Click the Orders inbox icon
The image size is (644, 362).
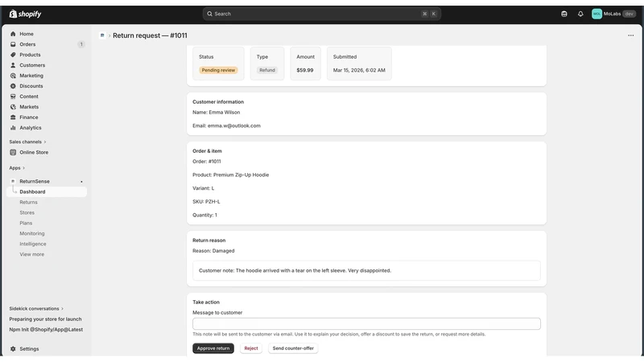[13, 44]
